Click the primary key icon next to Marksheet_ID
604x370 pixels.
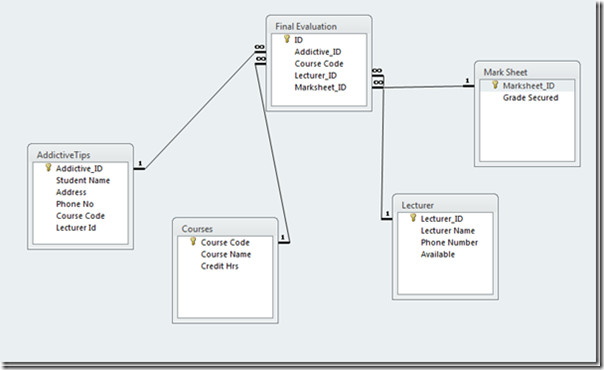(495, 85)
